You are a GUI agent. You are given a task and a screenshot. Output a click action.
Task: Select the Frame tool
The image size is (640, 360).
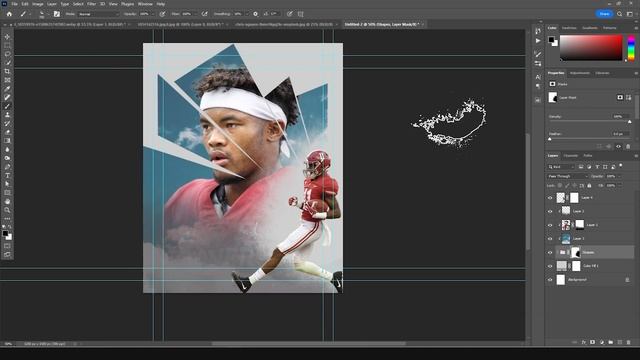pos(7,80)
